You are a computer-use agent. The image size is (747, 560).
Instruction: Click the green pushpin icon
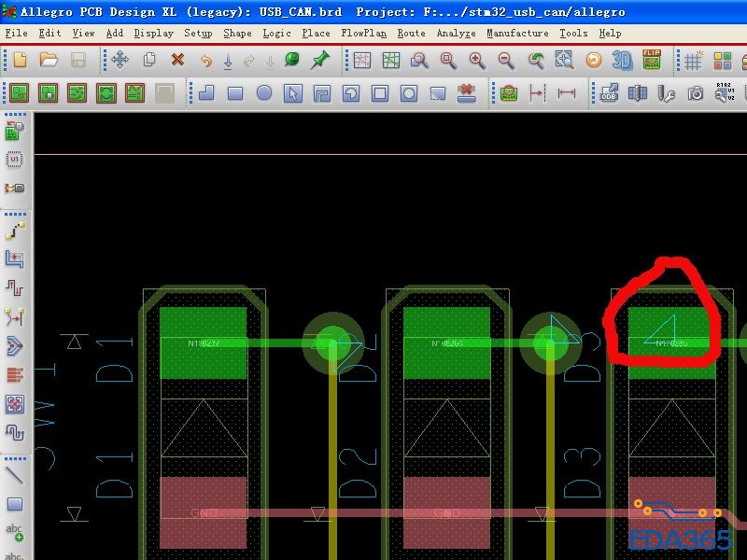coord(319,60)
